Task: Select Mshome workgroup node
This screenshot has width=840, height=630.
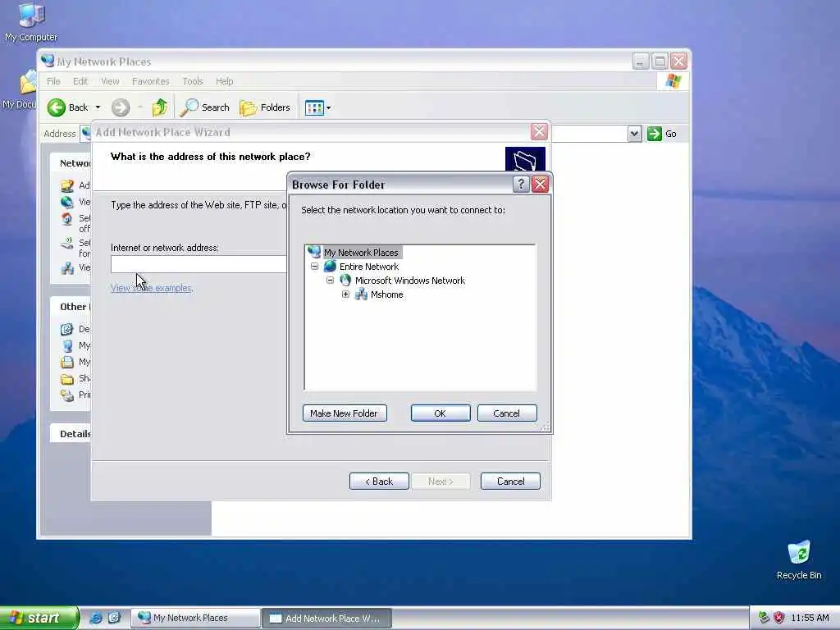Action: click(x=386, y=294)
